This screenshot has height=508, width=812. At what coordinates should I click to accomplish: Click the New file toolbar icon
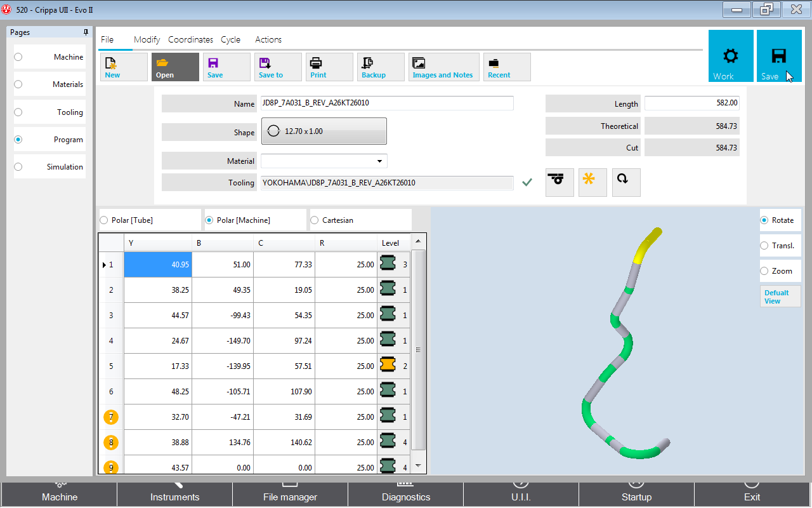coord(113,67)
